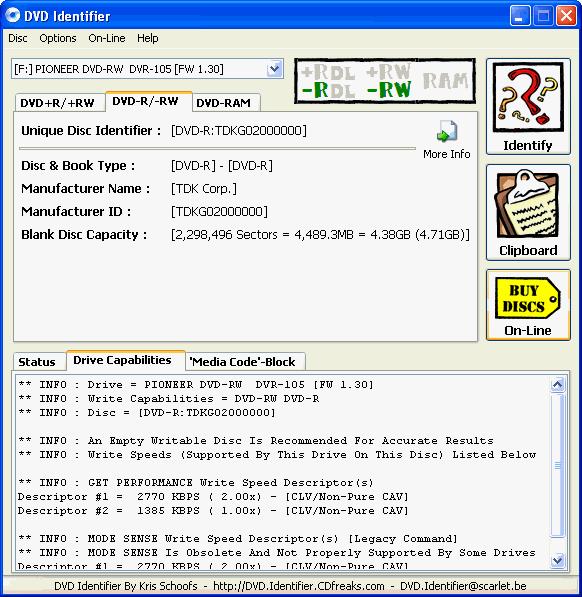Click the Identify question-mark icon
This screenshot has height=597, width=582.
pyautogui.click(x=528, y=97)
